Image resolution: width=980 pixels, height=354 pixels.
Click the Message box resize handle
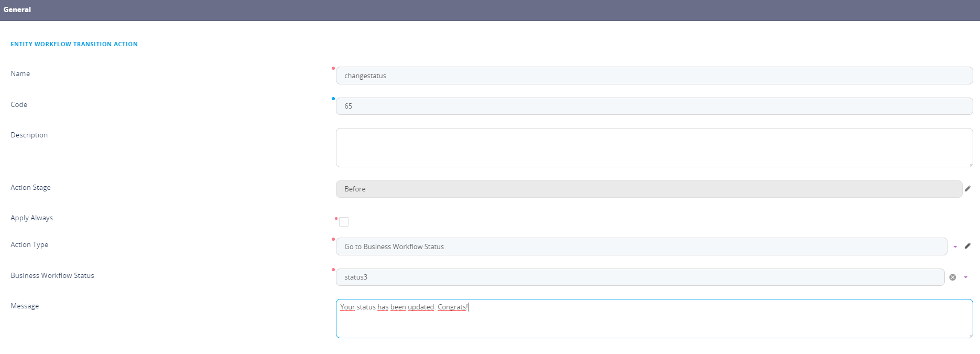pos(971,336)
